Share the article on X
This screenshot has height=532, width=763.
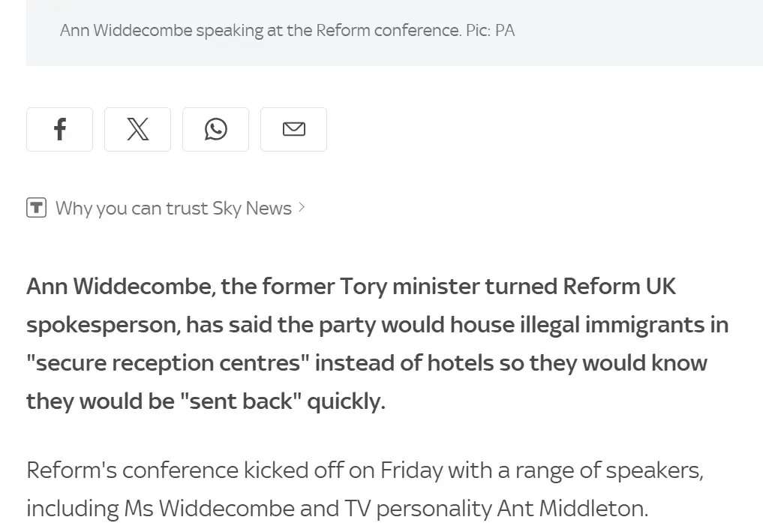click(138, 130)
